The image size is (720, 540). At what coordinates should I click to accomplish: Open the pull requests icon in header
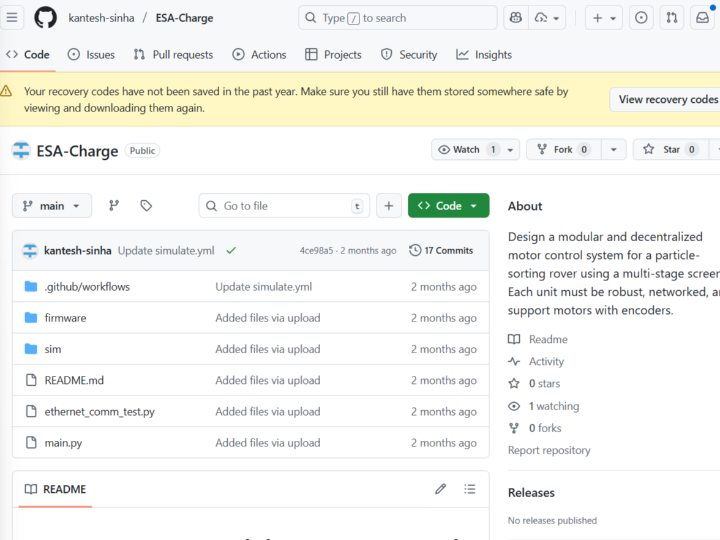pyautogui.click(x=672, y=18)
